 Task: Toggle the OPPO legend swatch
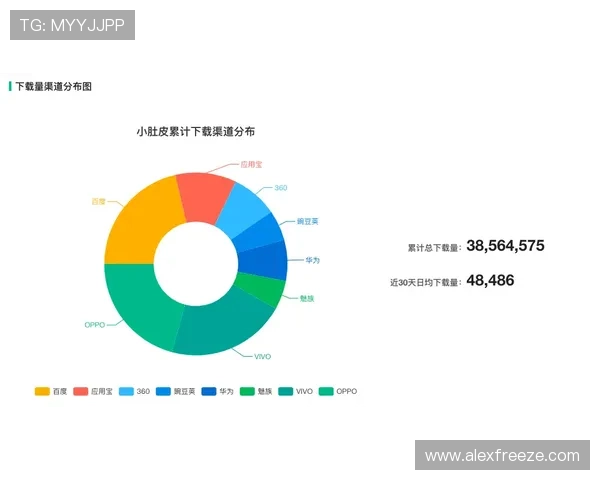(x=326, y=391)
